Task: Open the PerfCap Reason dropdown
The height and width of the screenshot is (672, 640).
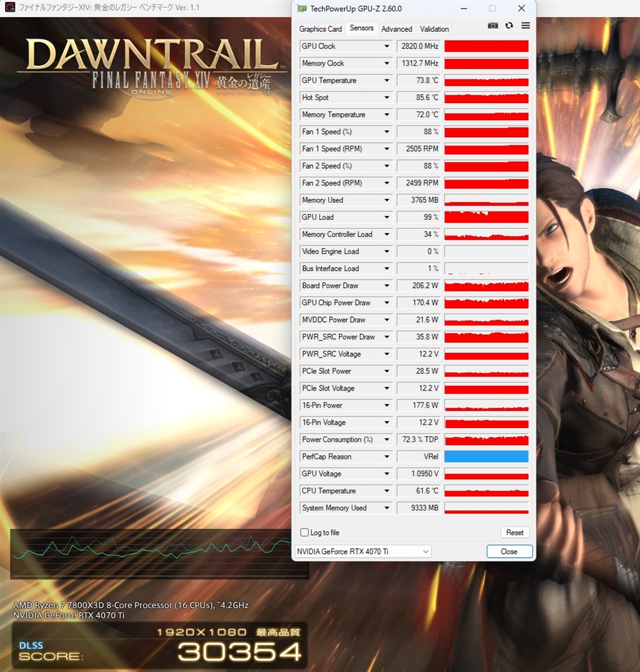Action: tap(387, 457)
